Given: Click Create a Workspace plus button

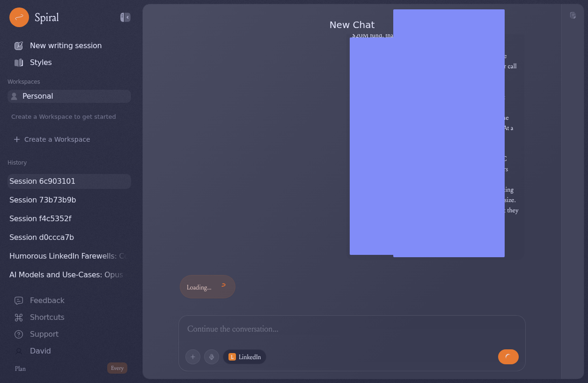Looking at the screenshot, I should pyautogui.click(x=17, y=139).
